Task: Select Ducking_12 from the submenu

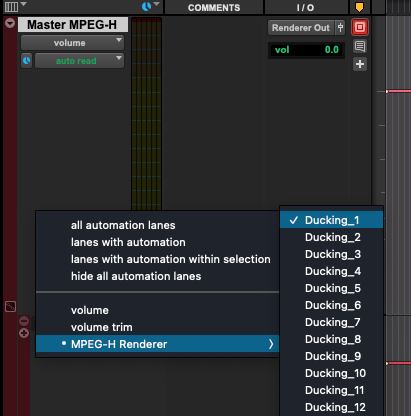Action: 332,407
